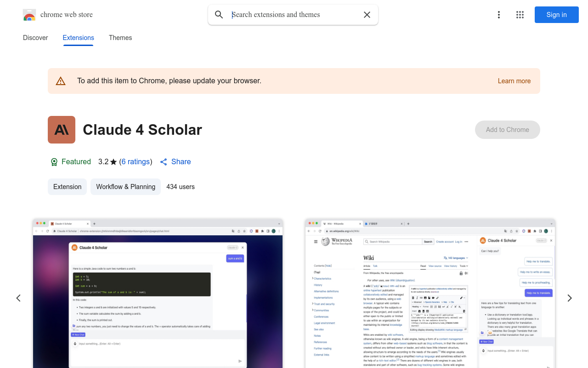Image resolution: width=588 pixels, height=368 pixels.
Task: Open the Workflow & Planning category chip
Action: pos(125,187)
